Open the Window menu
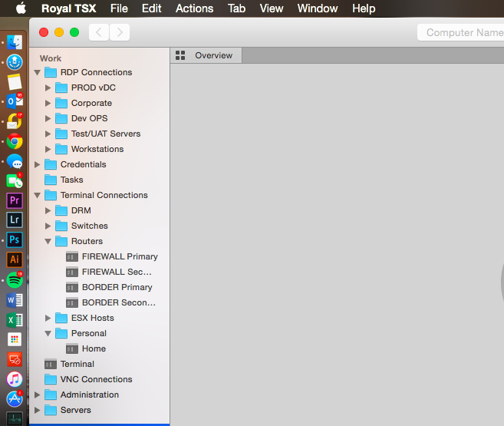The image size is (504, 426). [x=318, y=8]
